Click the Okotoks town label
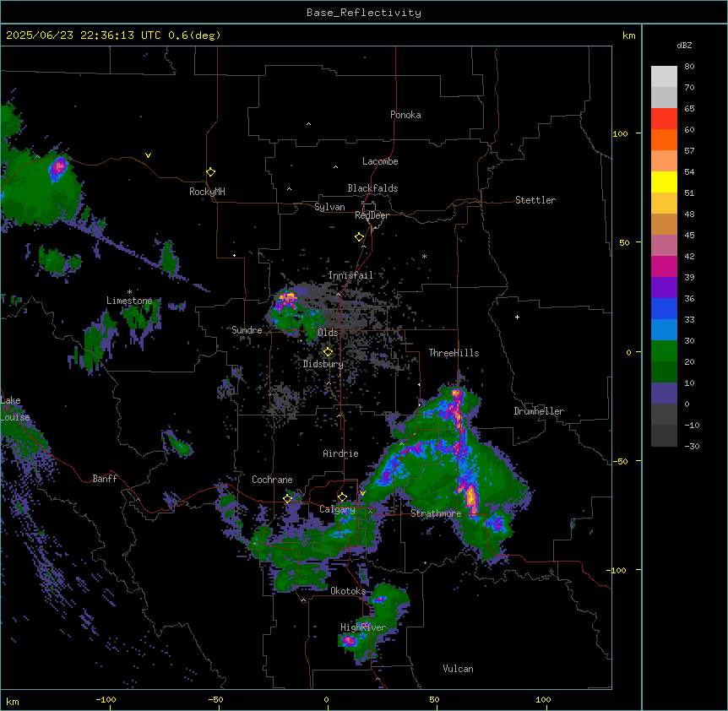The image size is (728, 711). [x=348, y=591]
